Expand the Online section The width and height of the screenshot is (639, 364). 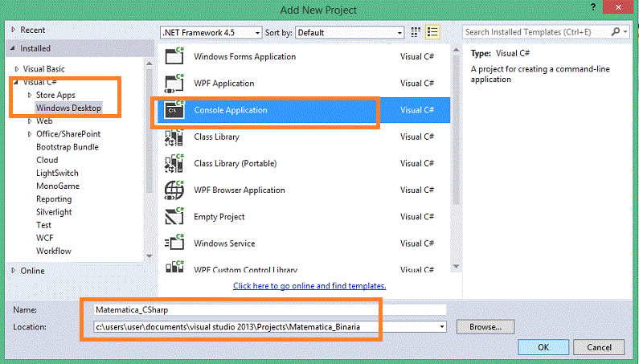(x=14, y=271)
